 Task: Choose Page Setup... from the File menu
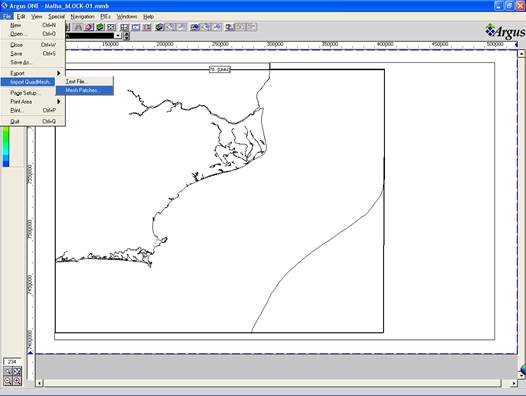[33, 93]
